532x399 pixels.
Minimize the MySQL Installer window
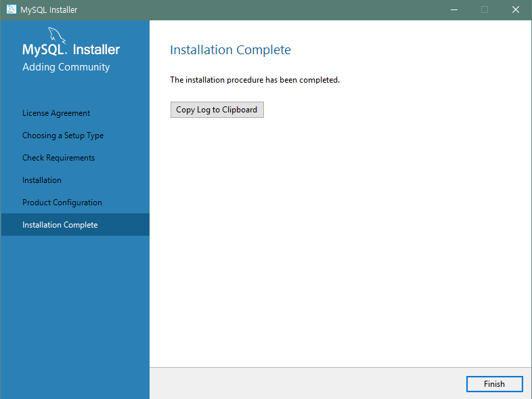click(x=454, y=9)
